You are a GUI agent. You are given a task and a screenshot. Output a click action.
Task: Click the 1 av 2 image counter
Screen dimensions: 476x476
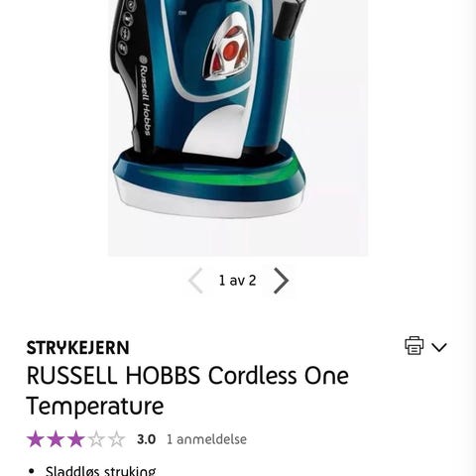pyautogui.click(x=238, y=281)
